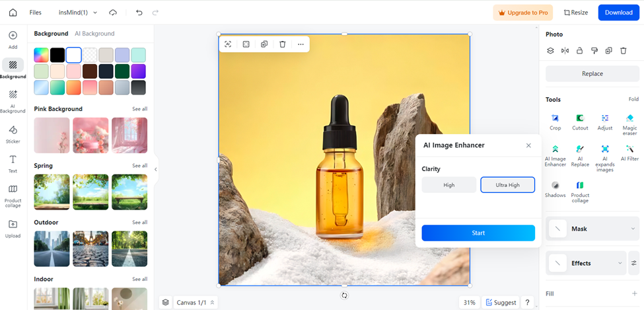Open the Cutout tool

click(x=580, y=121)
